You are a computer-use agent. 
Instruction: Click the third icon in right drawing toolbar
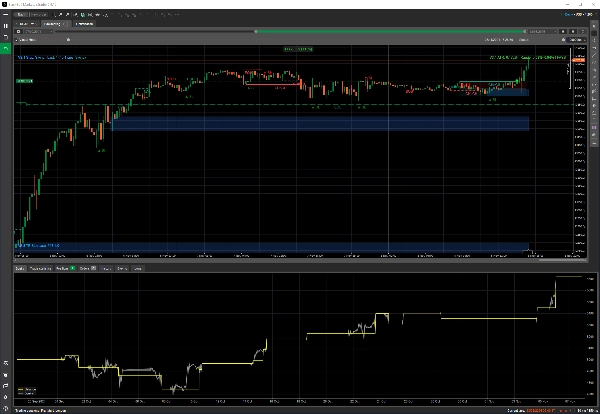tap(594, 41)
